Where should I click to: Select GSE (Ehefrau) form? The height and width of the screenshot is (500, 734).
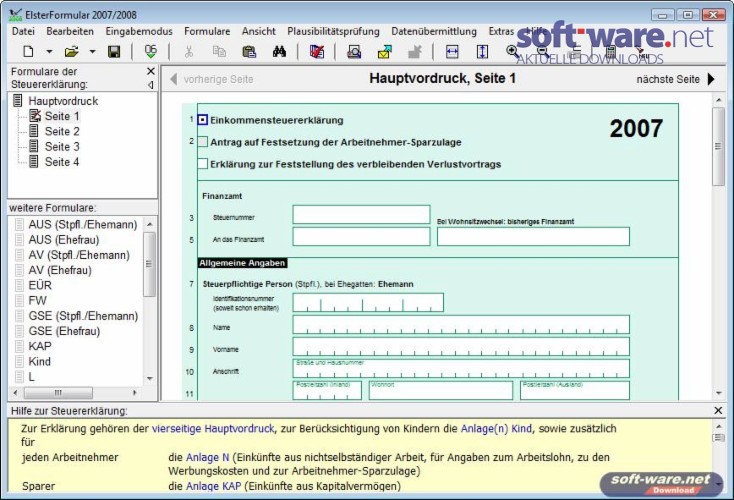[64, 331]
